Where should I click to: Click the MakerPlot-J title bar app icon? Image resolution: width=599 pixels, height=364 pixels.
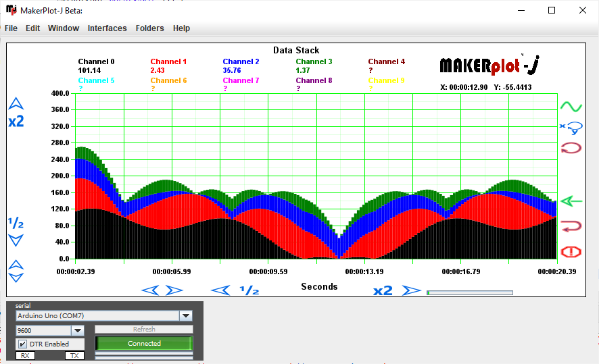11,10
